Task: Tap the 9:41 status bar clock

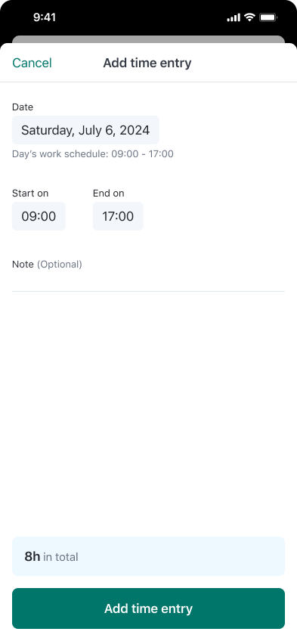Action: (45, 17)
